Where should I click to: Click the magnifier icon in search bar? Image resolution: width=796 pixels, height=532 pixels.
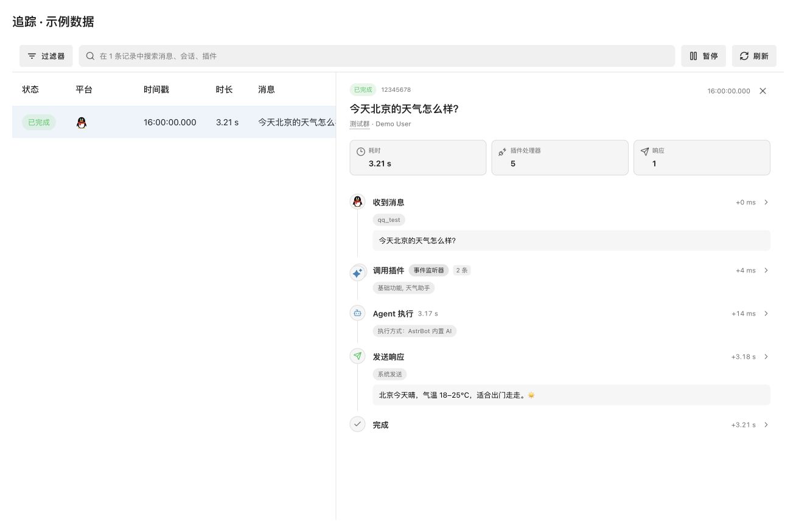[90, 56]
